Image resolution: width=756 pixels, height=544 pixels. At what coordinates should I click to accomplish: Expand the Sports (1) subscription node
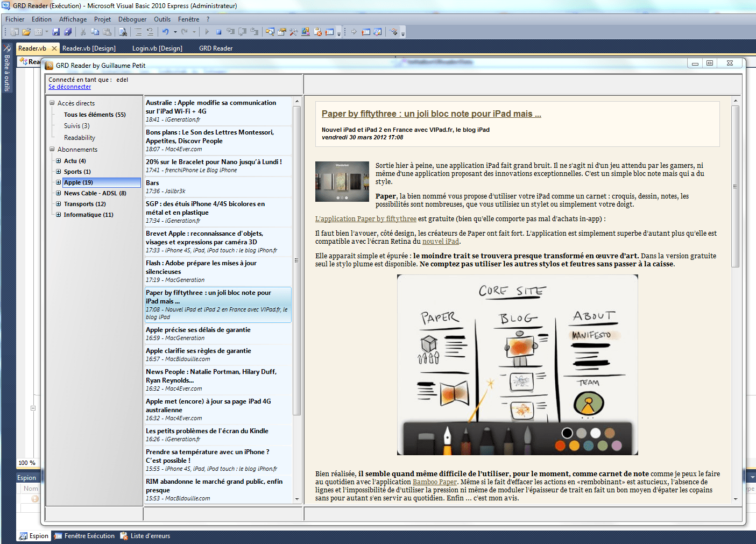tap(59, 172)
